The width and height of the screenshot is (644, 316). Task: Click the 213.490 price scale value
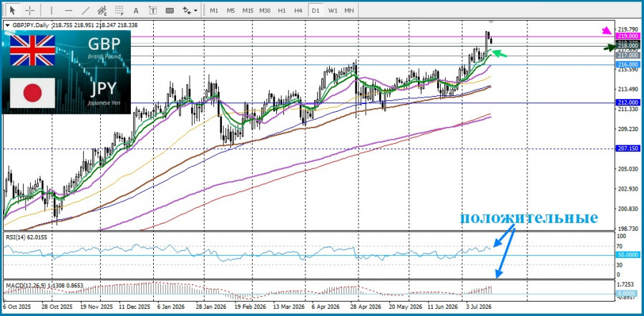point(627,90)
